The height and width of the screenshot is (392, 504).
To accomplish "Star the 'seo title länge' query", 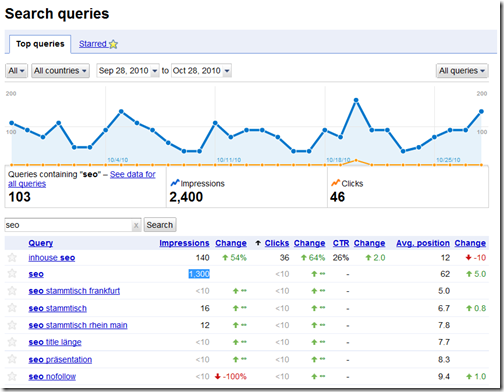I will pos(12,342).
